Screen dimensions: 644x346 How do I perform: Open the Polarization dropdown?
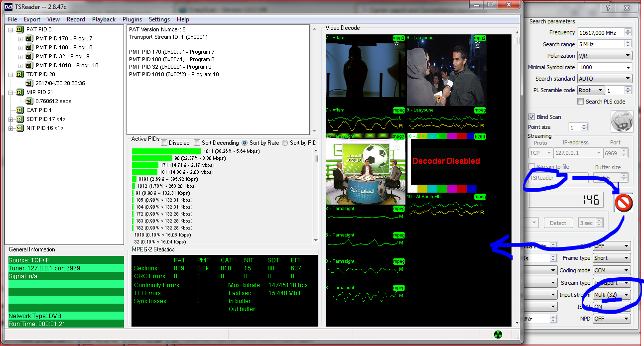[x=604, y=56]
